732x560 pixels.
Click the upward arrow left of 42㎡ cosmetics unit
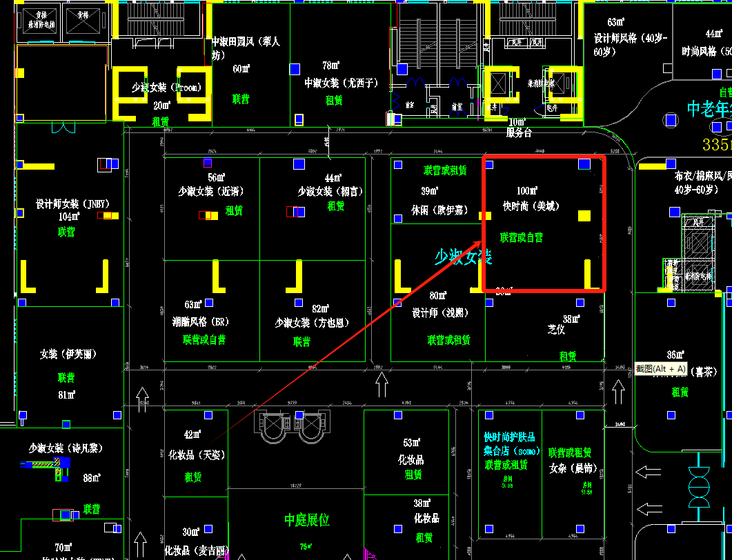[x=142, y=399]
